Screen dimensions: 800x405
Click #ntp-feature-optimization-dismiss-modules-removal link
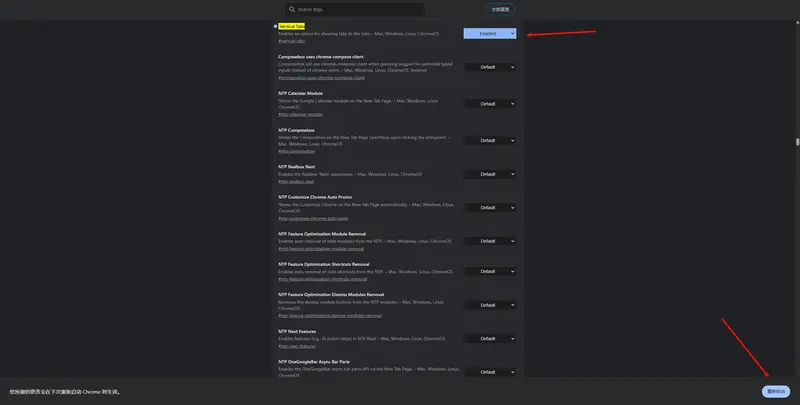(x=330, y=316)
